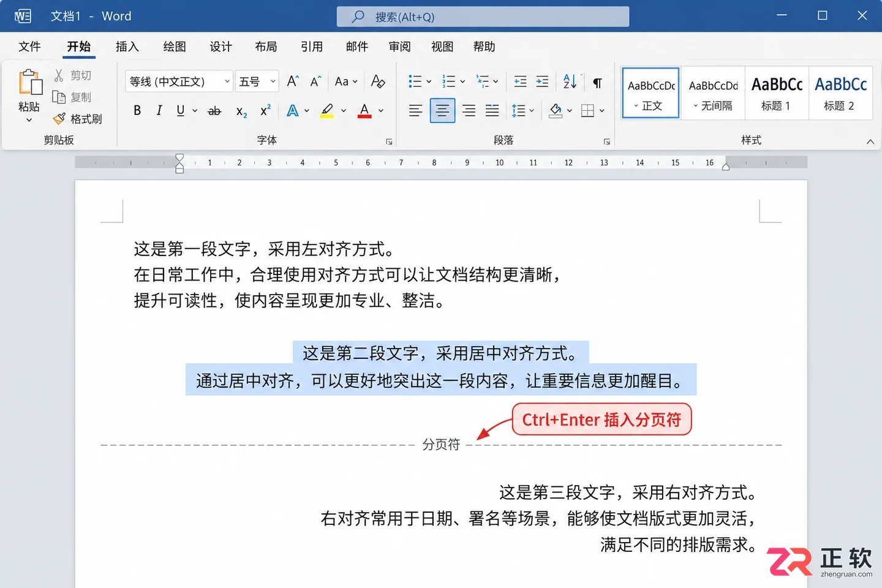Activate the Format Painter brush
Screen dimensions: 882x588
point(59,118)
